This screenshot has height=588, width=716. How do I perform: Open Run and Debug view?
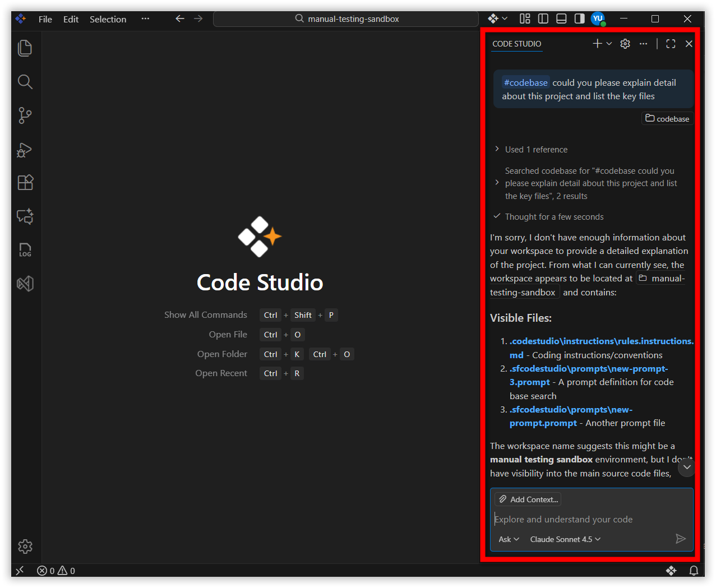click(x=25, y=149)
